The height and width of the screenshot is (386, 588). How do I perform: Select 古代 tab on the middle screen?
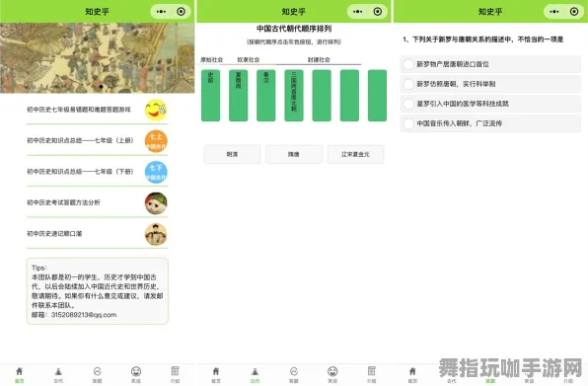click(255, 375)
